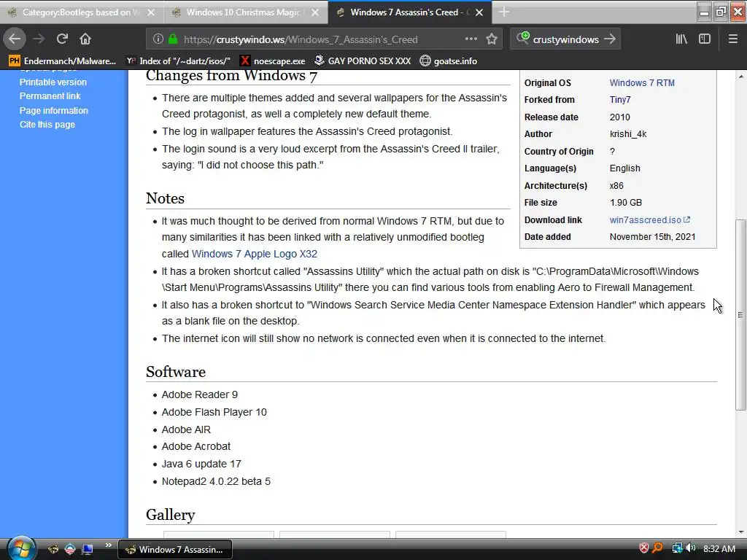Open the browser home page

[x=85, y=39]
